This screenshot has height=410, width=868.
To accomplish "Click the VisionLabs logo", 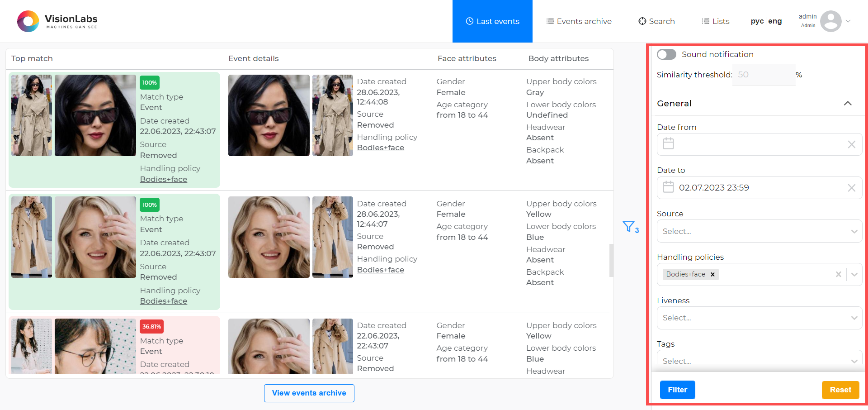I will click(57, 21).
